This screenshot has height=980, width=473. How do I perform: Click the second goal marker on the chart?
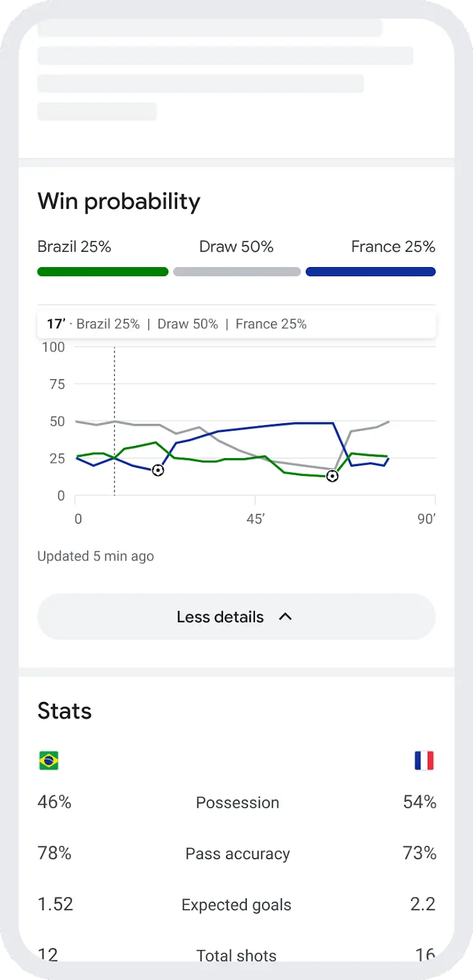click(x=332, y=476)
